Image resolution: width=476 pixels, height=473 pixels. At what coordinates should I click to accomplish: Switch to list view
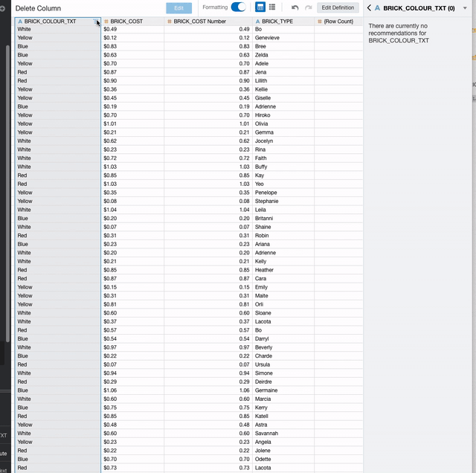pos(272,7)
